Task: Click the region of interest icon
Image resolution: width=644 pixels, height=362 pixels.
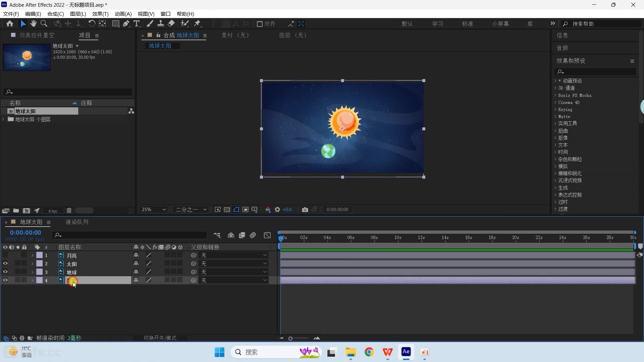Action: [x=246, y=209]
